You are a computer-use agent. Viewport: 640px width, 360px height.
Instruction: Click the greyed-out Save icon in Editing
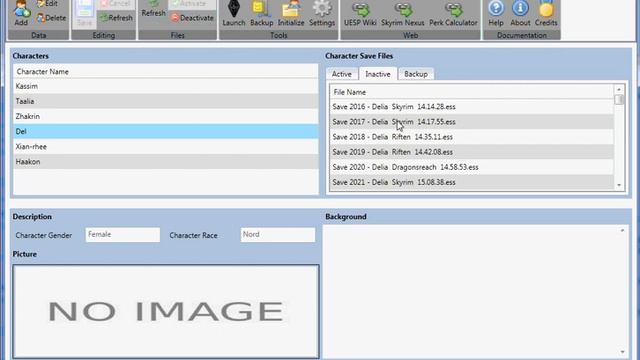tap(84, 14)
